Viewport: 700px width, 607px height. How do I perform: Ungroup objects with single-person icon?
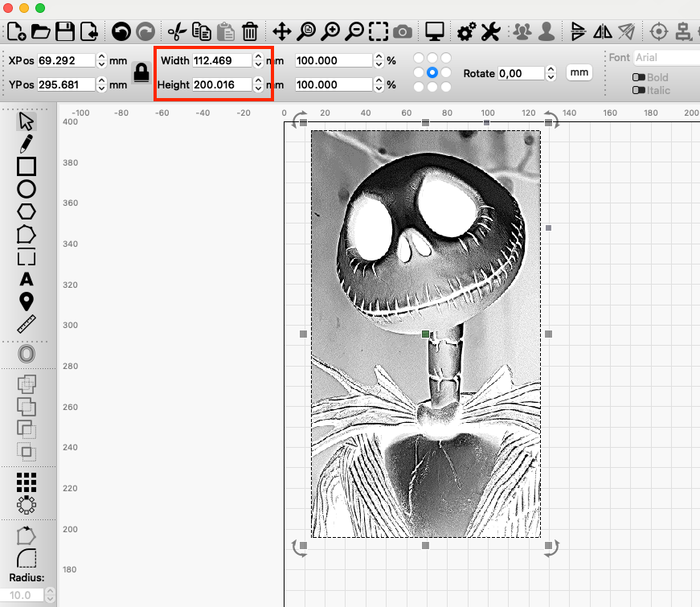[546, 31]
